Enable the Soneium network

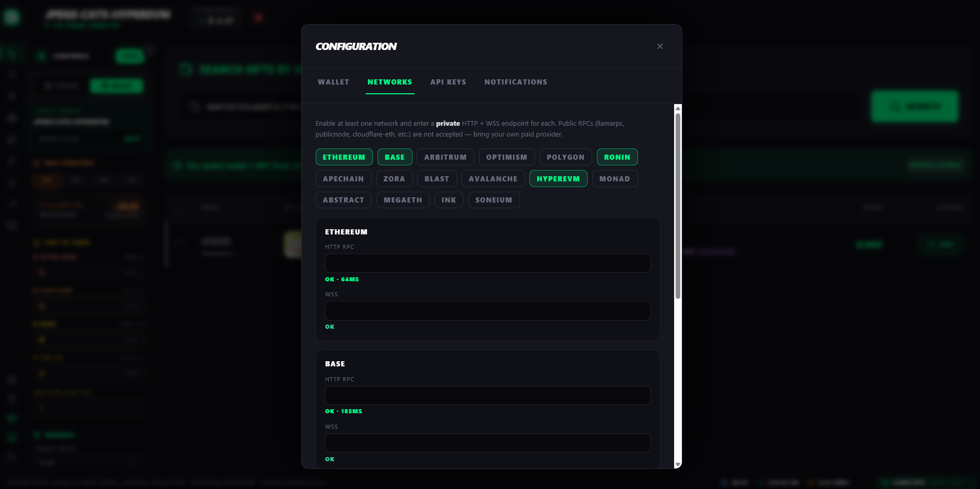click(x=493, y=200)
